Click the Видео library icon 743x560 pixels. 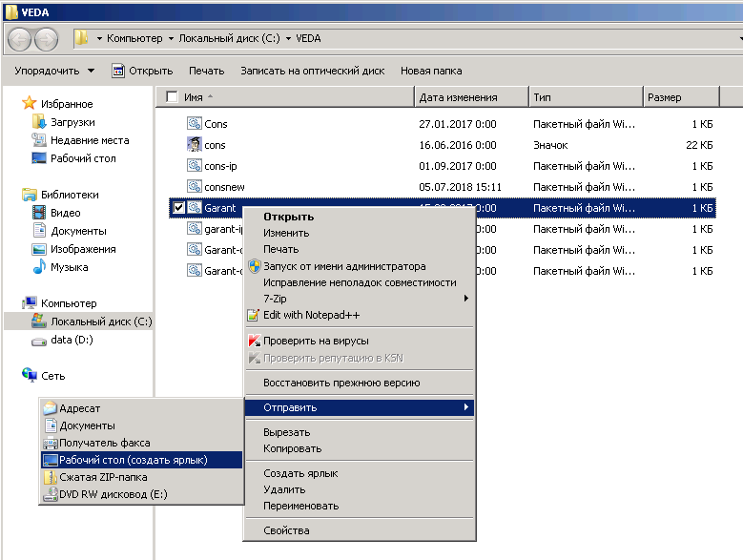point(39,213)
